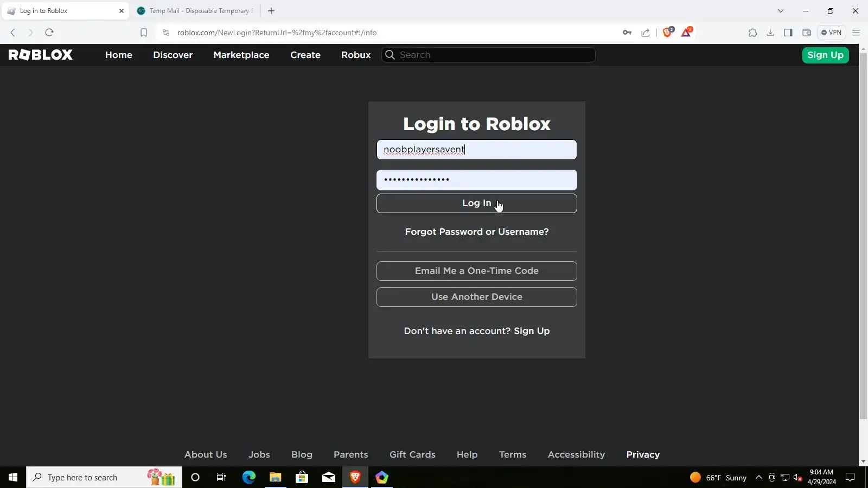Open the Terms footer link
The height and width of the screenshot is (488, 868).
tap(513, 454)
